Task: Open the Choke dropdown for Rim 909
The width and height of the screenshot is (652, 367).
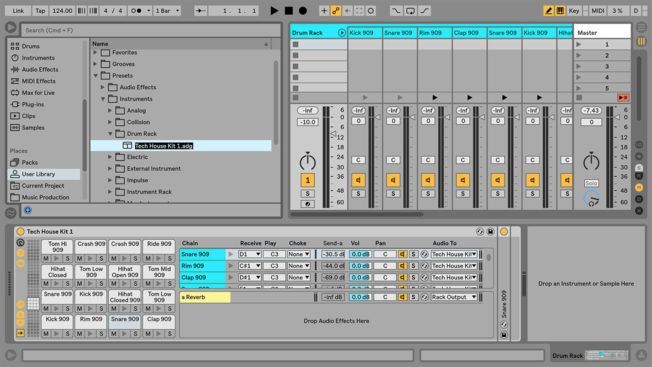Action: (299, 266)
